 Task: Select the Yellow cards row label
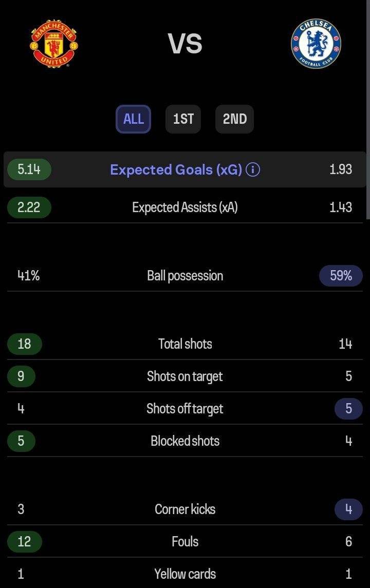[185, 574]
